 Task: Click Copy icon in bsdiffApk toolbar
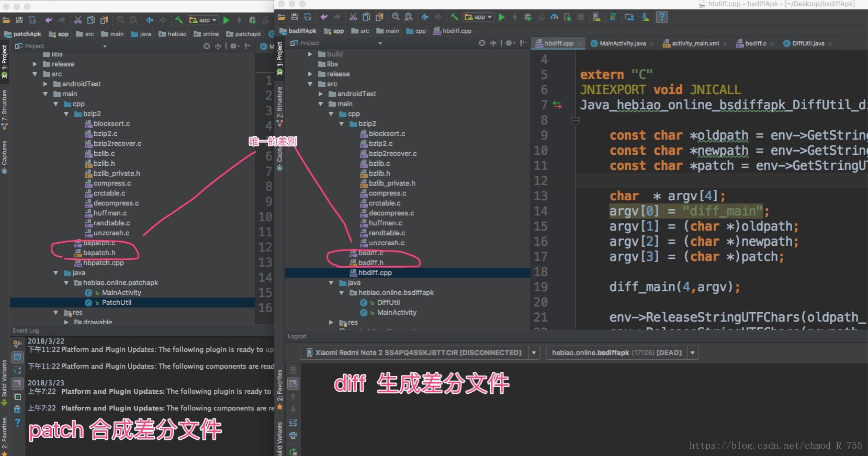(x=366, y=17)
